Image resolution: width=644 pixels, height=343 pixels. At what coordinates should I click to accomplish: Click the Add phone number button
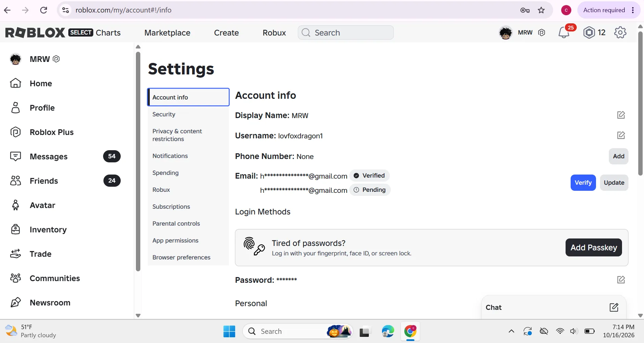(619, 156)
